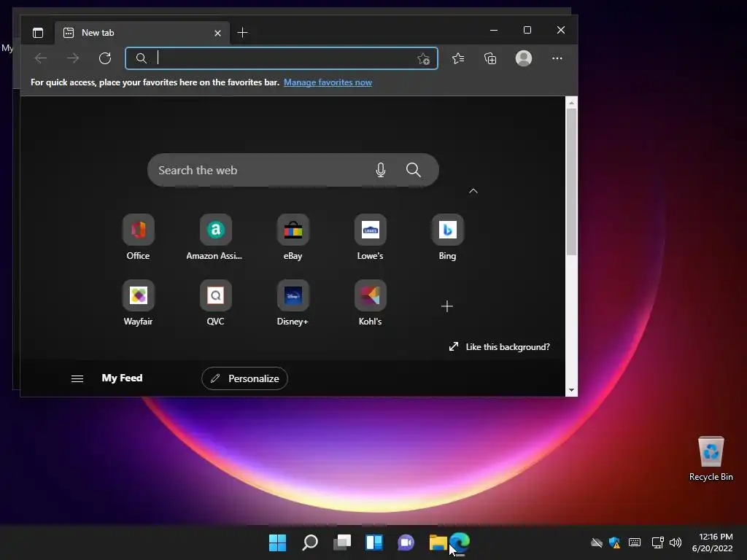Open Teams Chat on taskbar

point(406,542)
